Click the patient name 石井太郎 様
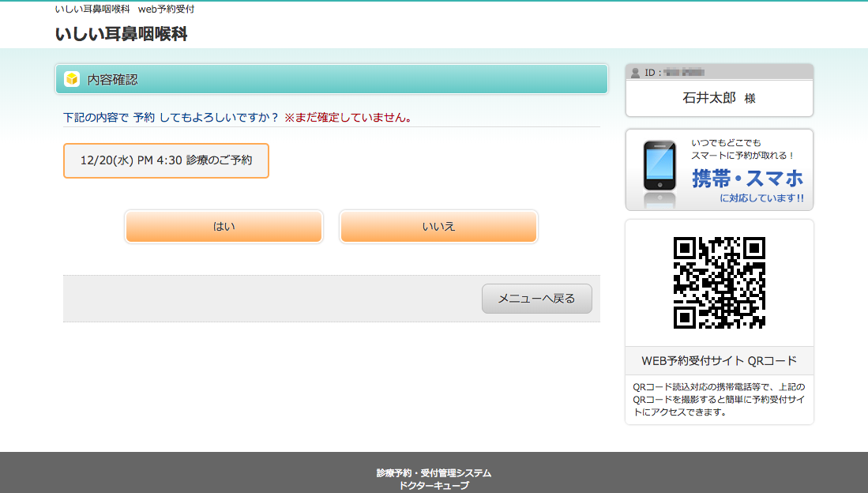 719,98
